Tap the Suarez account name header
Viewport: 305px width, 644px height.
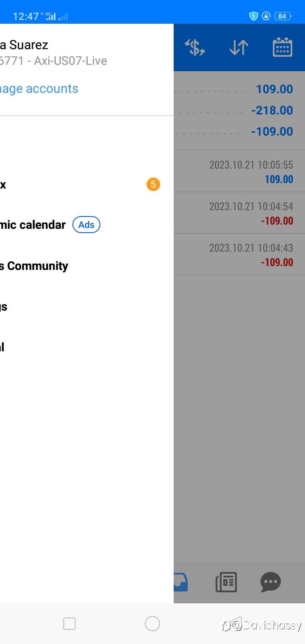tap(24, 45)
